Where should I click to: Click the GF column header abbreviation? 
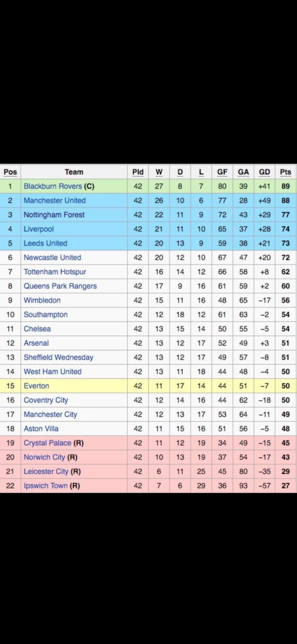click(x=222, y=172)
